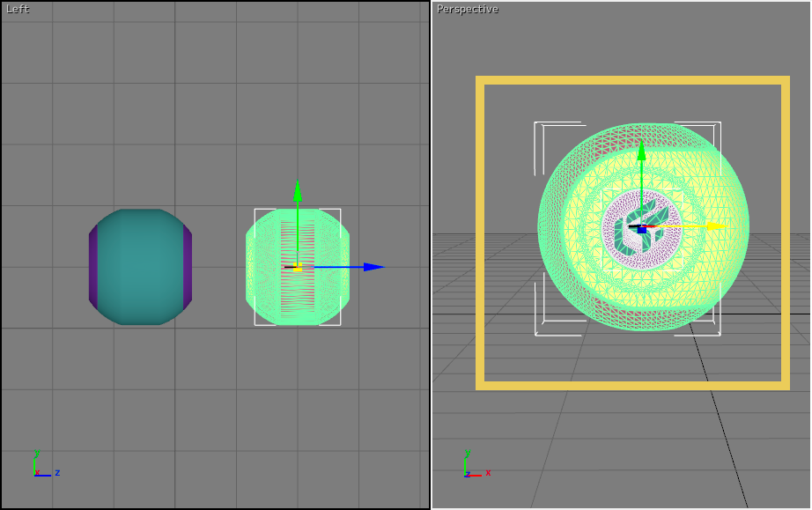Open the Left viewport label menu
The width and height of the screenshot is (812, 510).
18,10
